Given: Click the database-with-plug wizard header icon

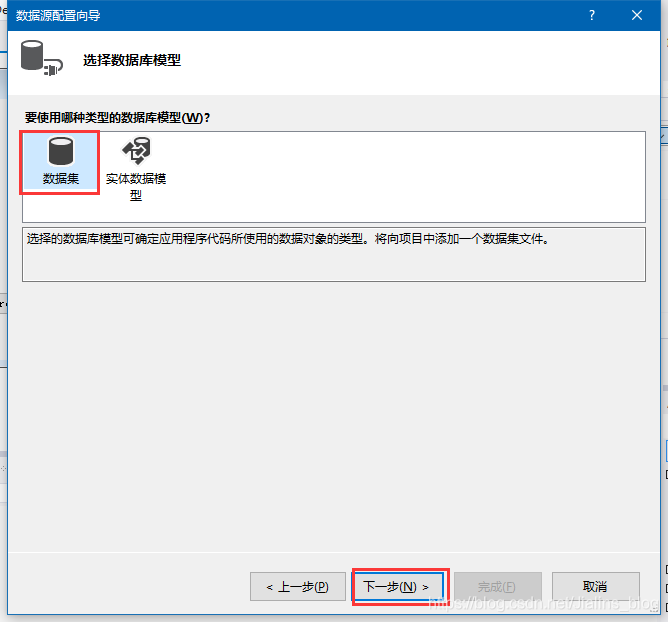Looking at the screenshot, I should (x=41, y=58).
